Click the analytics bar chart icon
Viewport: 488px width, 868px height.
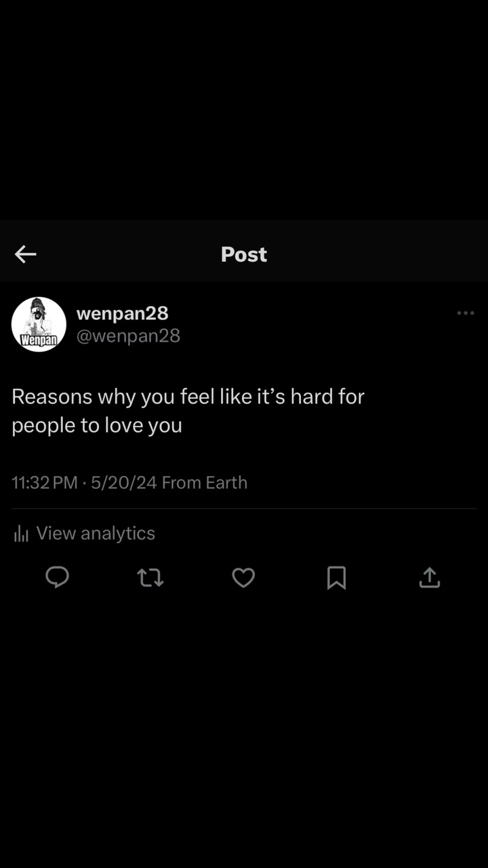21,534
